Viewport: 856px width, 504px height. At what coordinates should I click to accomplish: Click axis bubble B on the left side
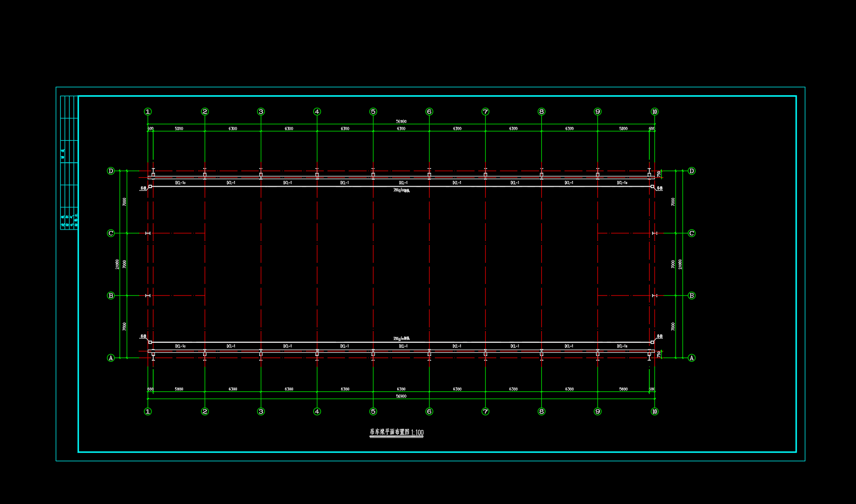point(111,296)
